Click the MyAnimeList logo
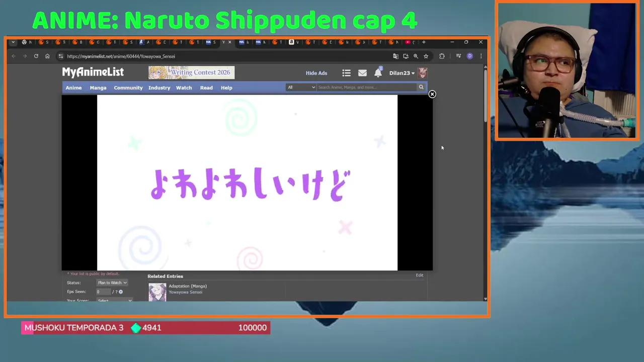 pyautogui.click(x=93, y=72)
